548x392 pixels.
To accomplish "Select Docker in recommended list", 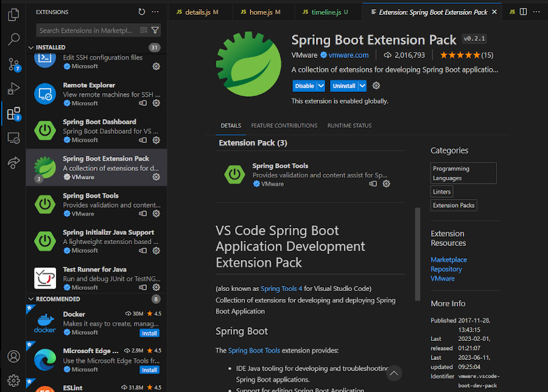I will [96, 323].
